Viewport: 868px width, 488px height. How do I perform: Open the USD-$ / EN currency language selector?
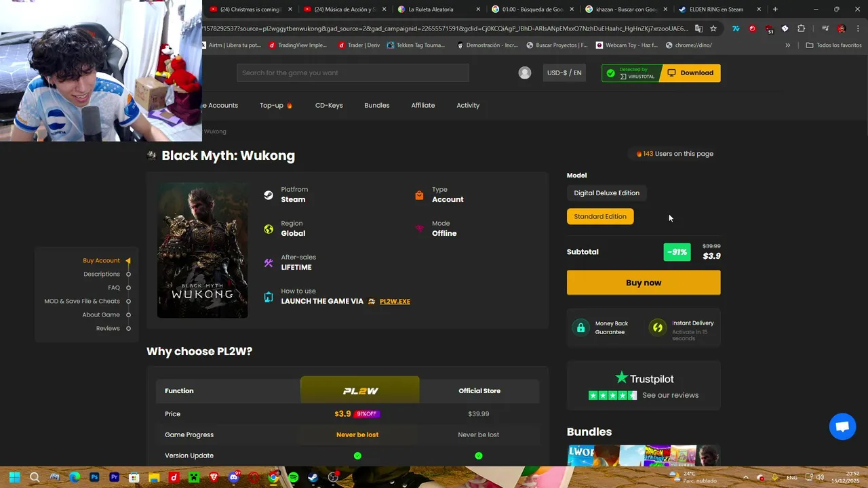pos(564,73)
